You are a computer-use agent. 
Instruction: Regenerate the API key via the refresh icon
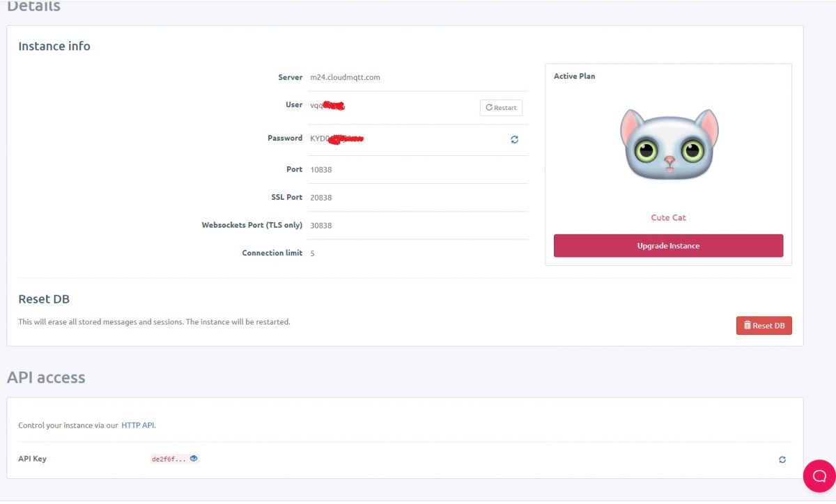782,459
